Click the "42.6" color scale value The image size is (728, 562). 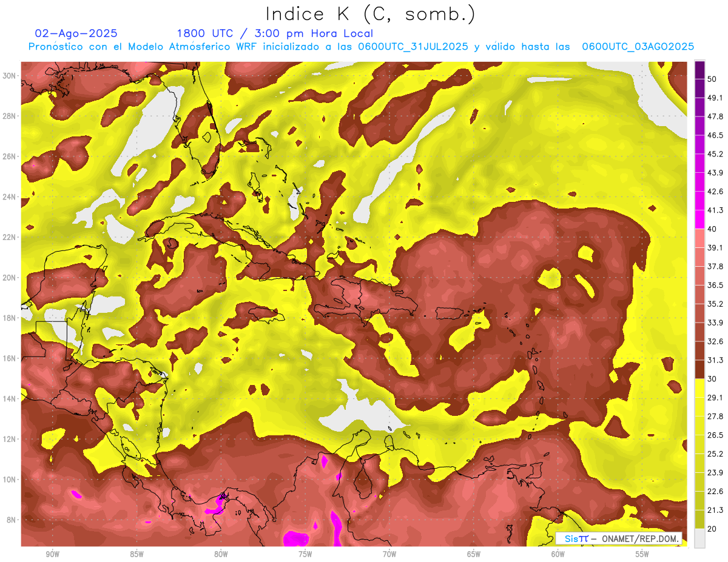pos(715,192)
